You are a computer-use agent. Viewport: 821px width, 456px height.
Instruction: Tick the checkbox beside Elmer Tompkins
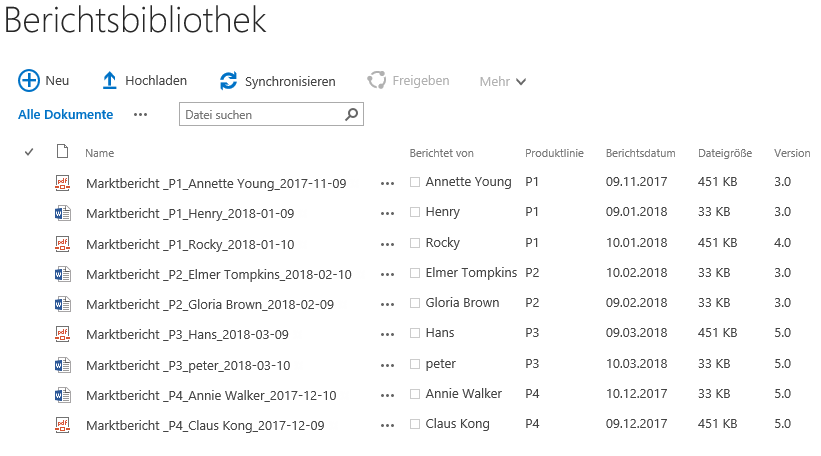pyautogui.click(x=415, y=273)
